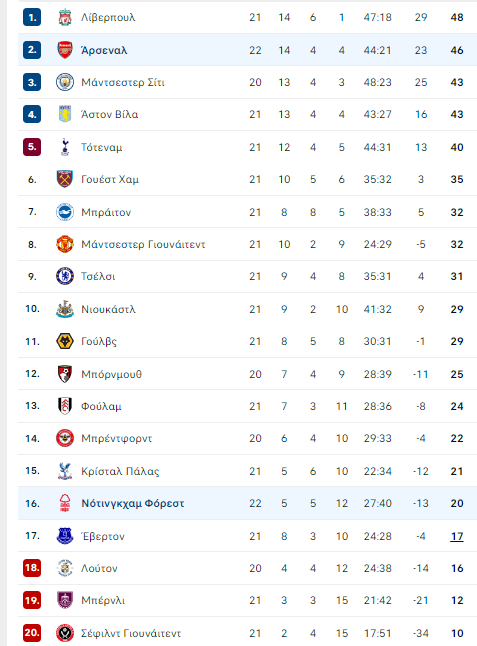Viewport: 477px width, 646px height.
Task: Click the Chelsea club crest icon
Action: [65, 276]
